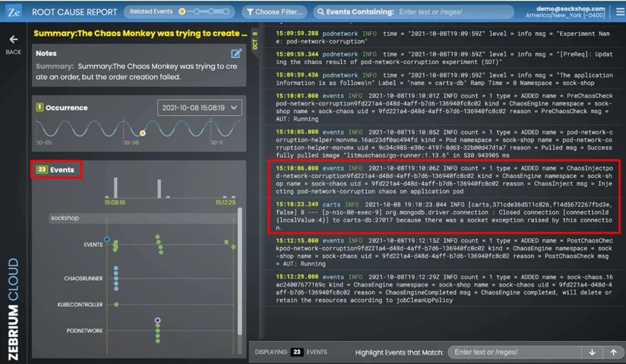Click the 23 Events heading

pos(56,170)
